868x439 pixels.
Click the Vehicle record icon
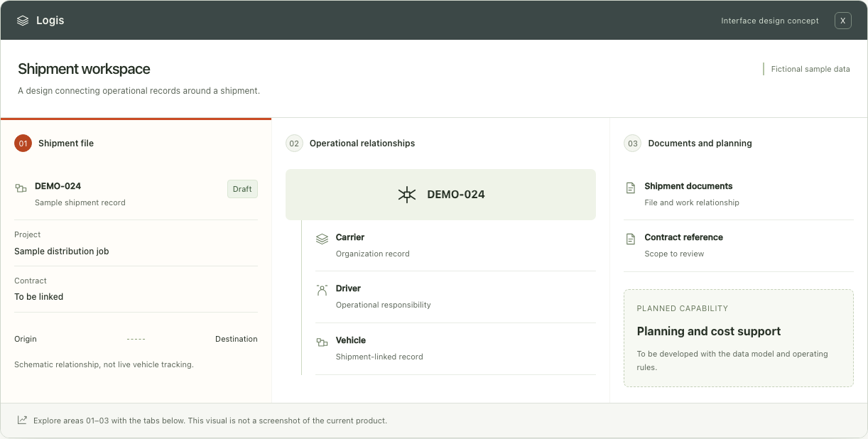point(322,342)
